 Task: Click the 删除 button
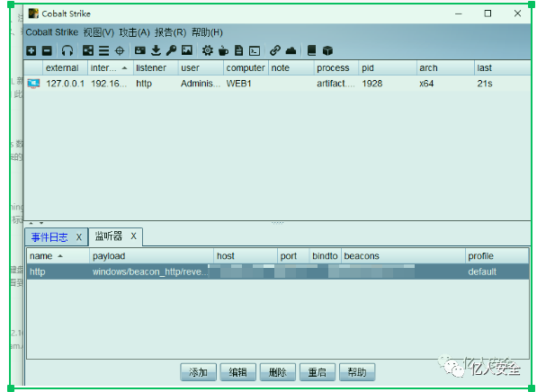click(x=278, y=372)
